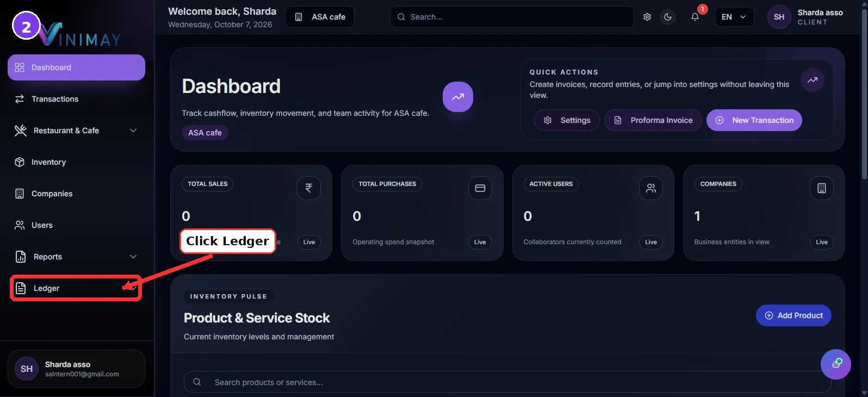Viewport: 868px width, 397px height.
Task: Click the Live badge on Companies card
Action: tap(822, 242)
